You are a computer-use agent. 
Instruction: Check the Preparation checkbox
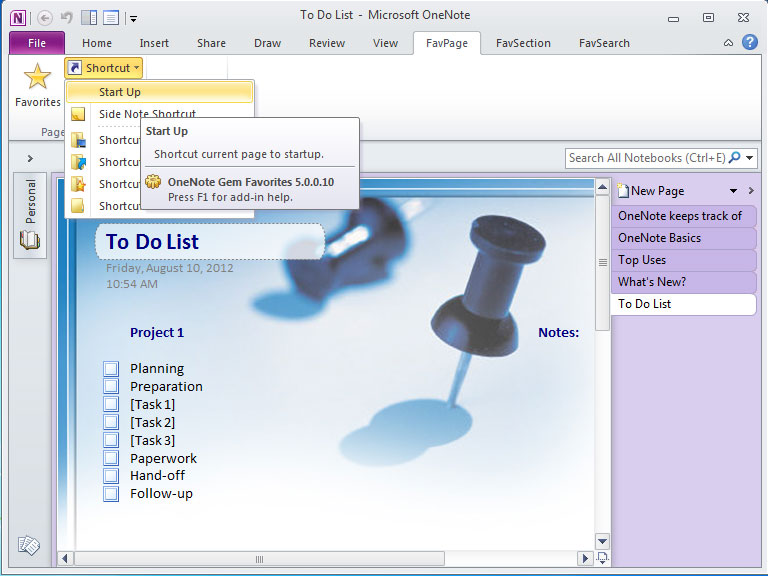[111, 386]
